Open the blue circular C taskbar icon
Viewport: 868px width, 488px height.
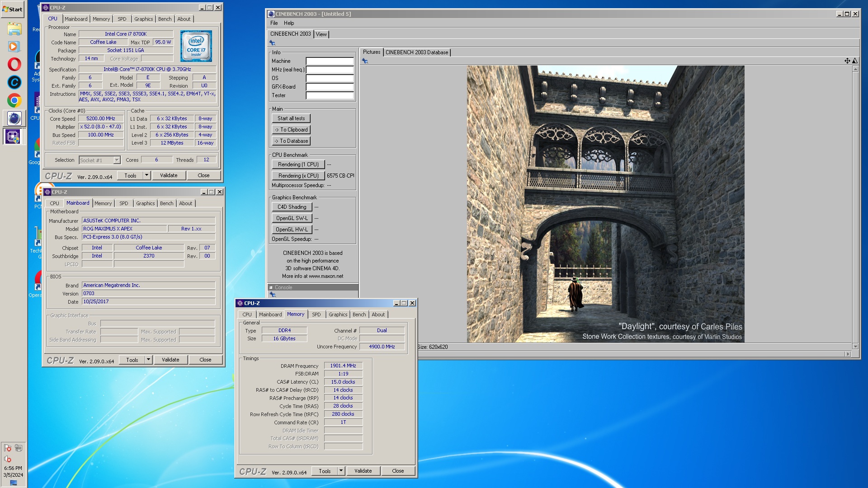click(x=14, y=82)
